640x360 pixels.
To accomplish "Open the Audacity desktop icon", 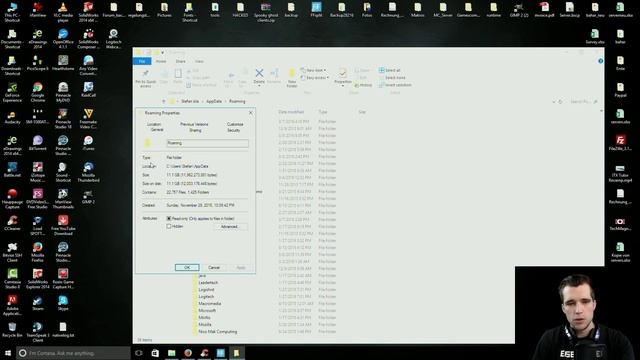I will (x=12, y=118).
